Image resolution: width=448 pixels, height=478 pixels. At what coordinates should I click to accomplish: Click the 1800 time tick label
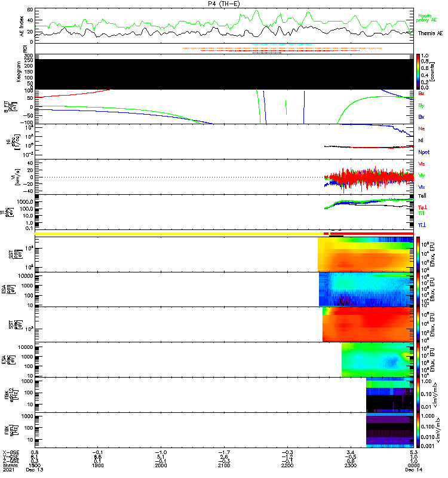coord(35,465)
